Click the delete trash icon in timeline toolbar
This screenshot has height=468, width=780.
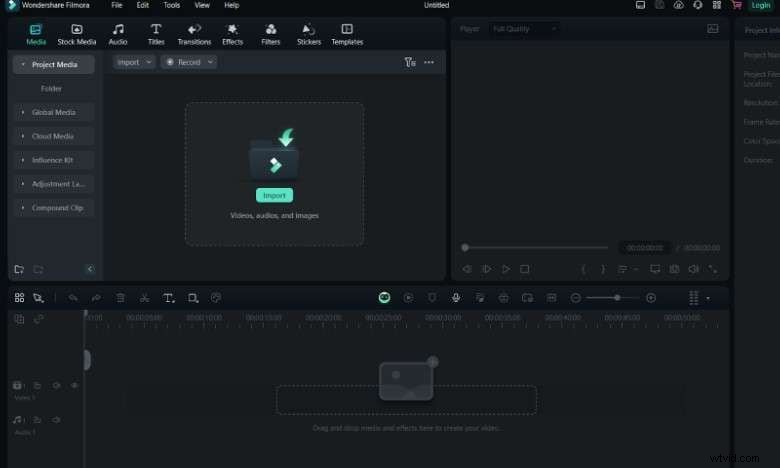pyautogui.click(x=120, y=298)
